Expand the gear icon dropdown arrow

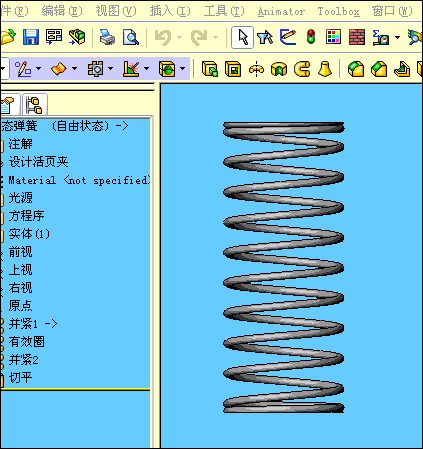pos(111,69)
